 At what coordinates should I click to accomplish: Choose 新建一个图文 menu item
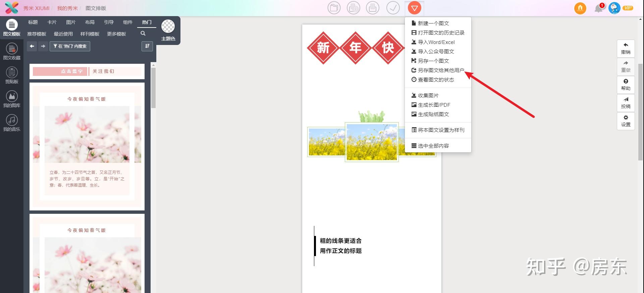pos(438,23)
